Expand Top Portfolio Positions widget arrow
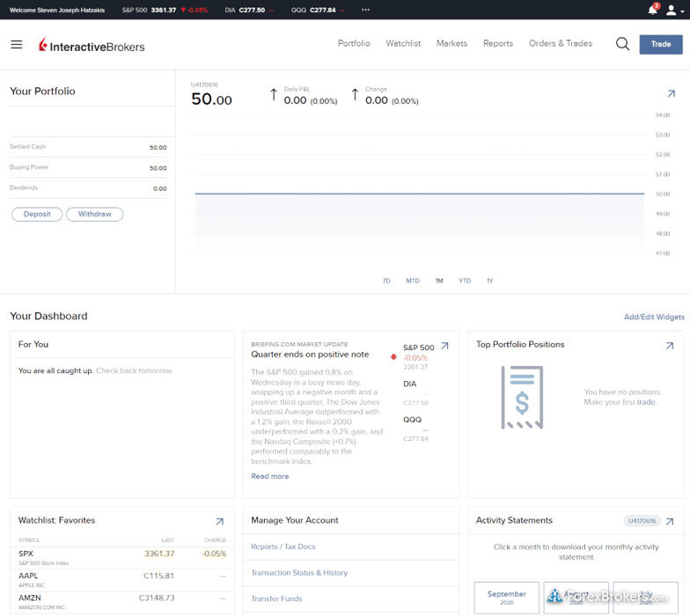Image resolution: width=690 pixels, height=616 pixels. [669, 346]
